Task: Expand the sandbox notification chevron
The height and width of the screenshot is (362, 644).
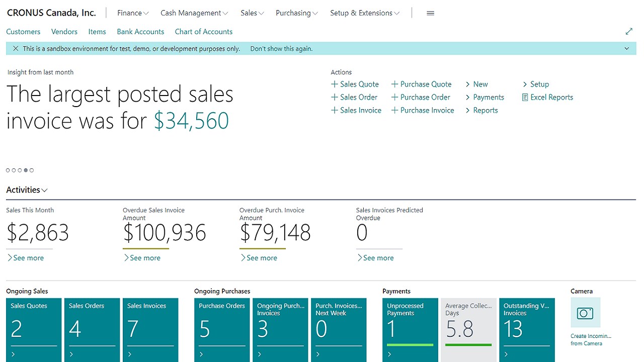Action: point(627,49)
